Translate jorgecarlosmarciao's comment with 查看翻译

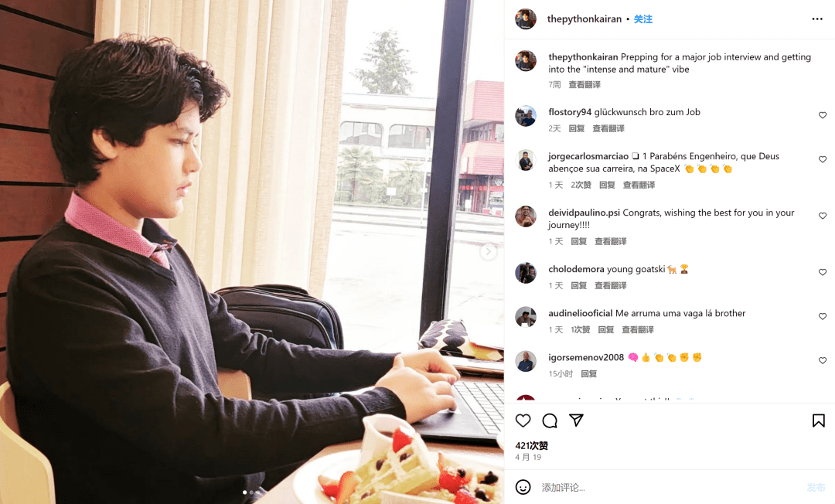(x=639, y=185)
